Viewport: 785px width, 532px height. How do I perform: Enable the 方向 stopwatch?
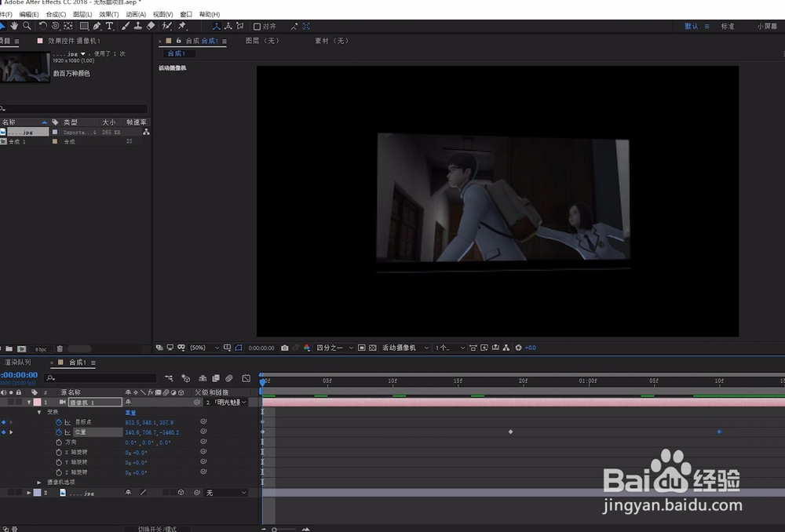pos(59,443)
